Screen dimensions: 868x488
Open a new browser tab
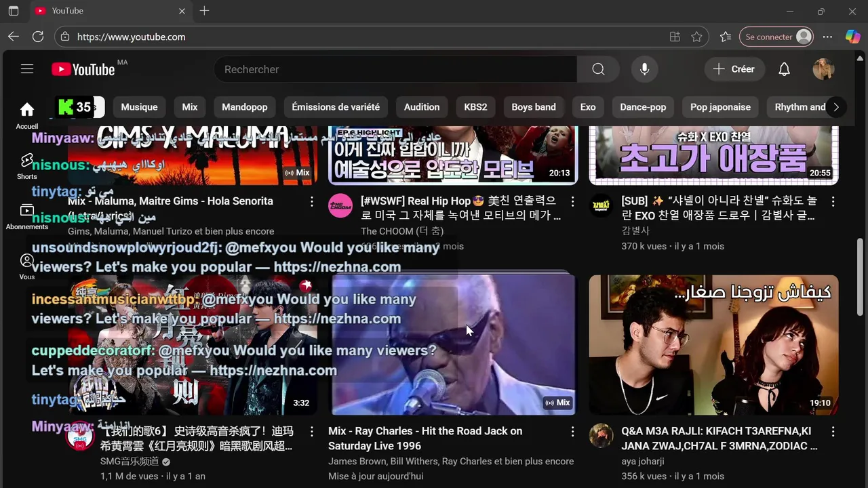[x=204, y=11]
